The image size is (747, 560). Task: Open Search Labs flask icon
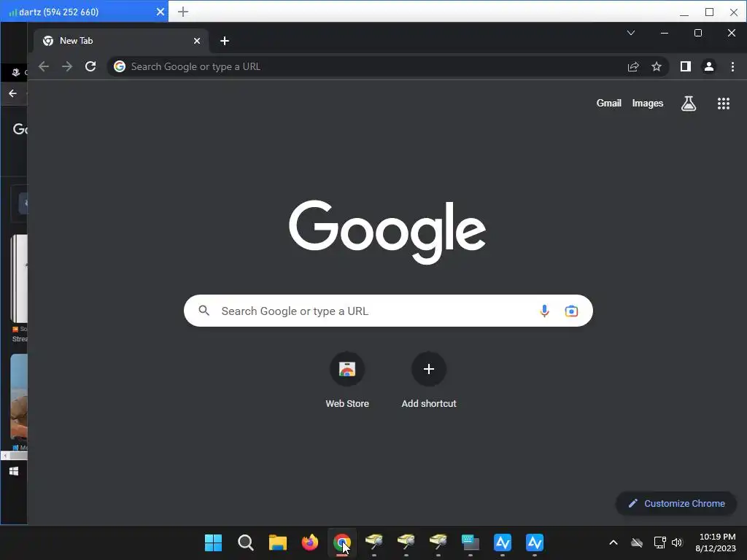point(689,104)
